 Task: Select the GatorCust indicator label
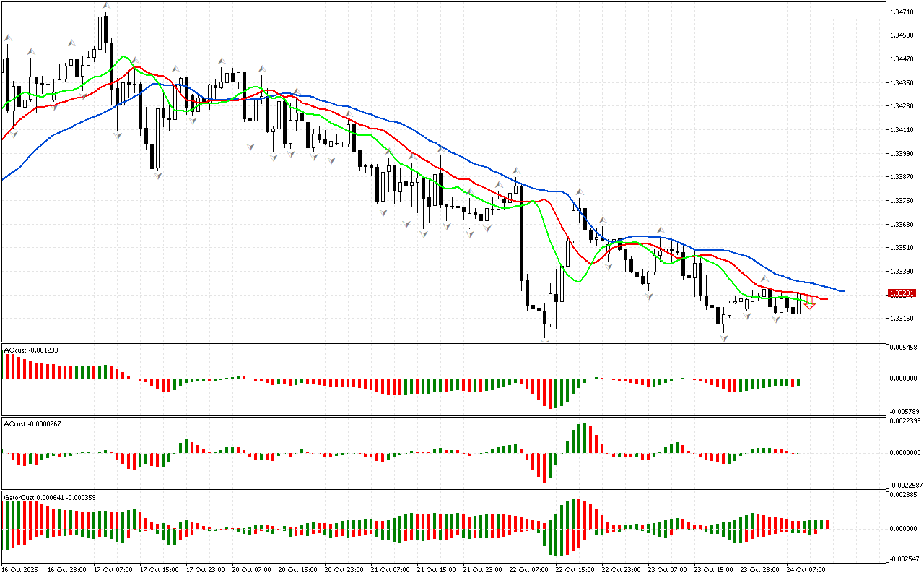coord(49,497)
